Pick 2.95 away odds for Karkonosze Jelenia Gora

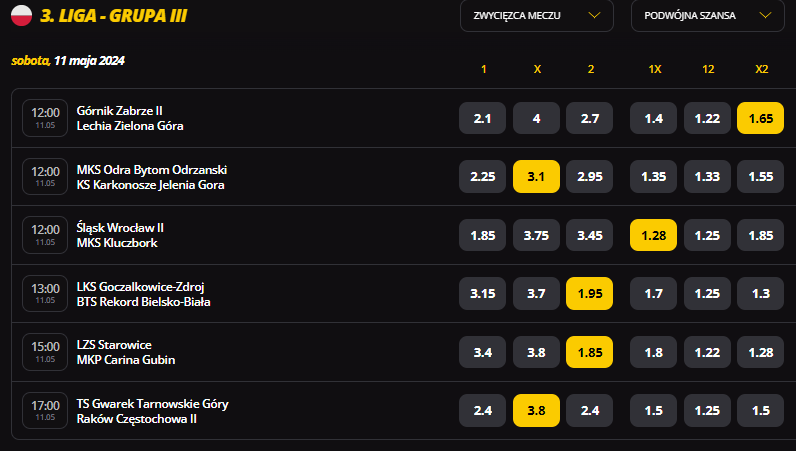coord(589,177)
